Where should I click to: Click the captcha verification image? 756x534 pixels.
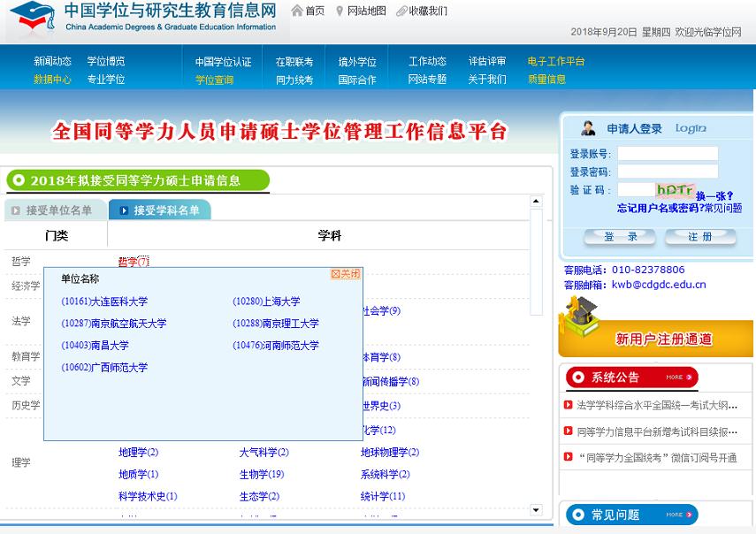tap(674, 189)
